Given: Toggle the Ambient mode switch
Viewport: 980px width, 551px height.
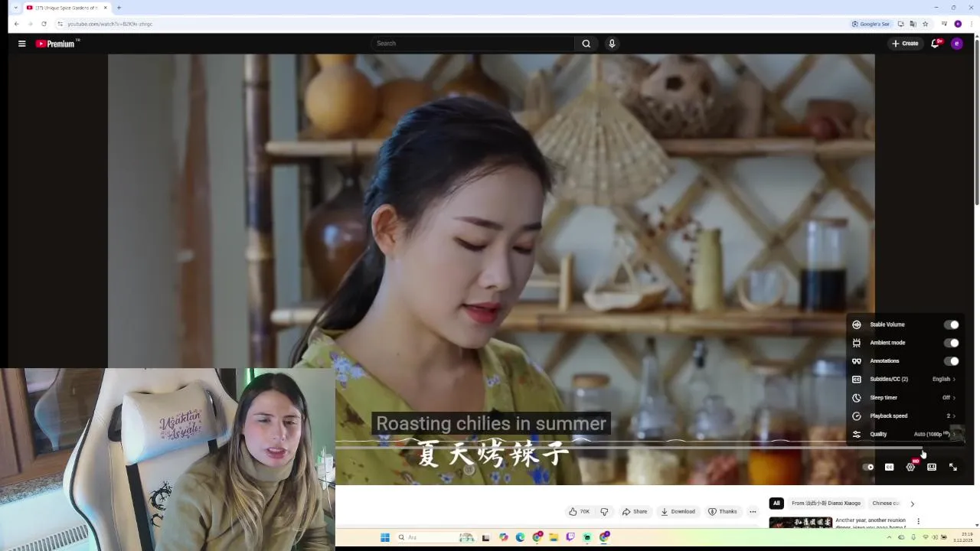Looking at the screenshot, I should [x=951, y=343].
